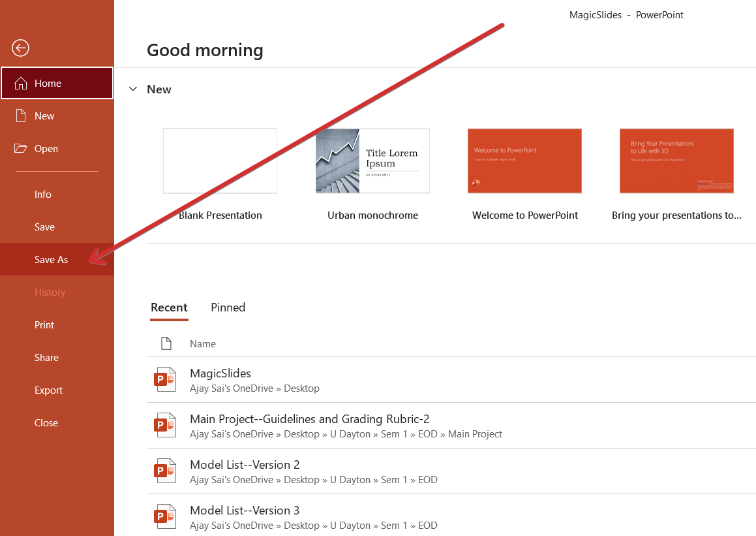
Task: Open Save As in the sidebar
Action: click(52, 260)
